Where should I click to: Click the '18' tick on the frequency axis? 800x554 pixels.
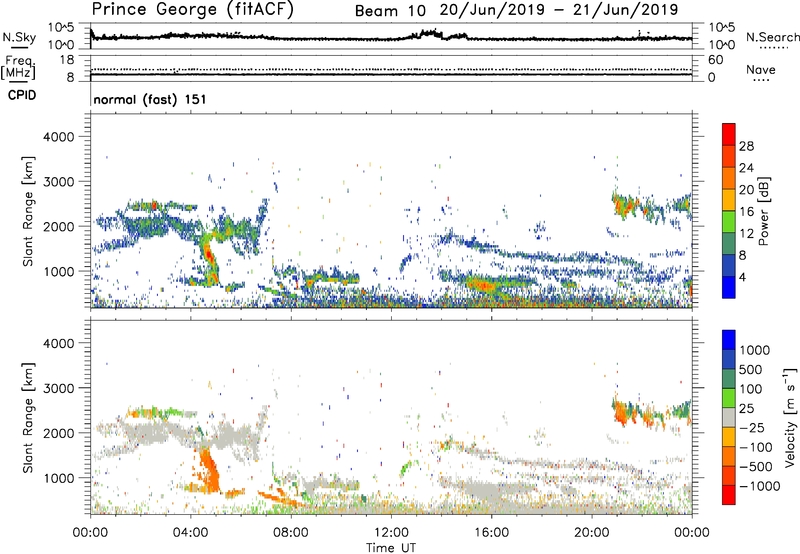[x=66, y=60]
